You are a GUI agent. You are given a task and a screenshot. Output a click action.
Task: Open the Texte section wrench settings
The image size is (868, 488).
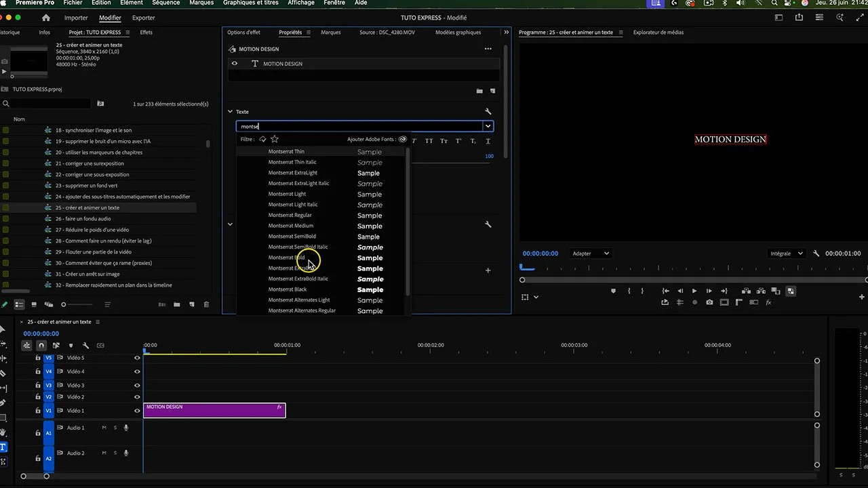[x=488, y=112]
